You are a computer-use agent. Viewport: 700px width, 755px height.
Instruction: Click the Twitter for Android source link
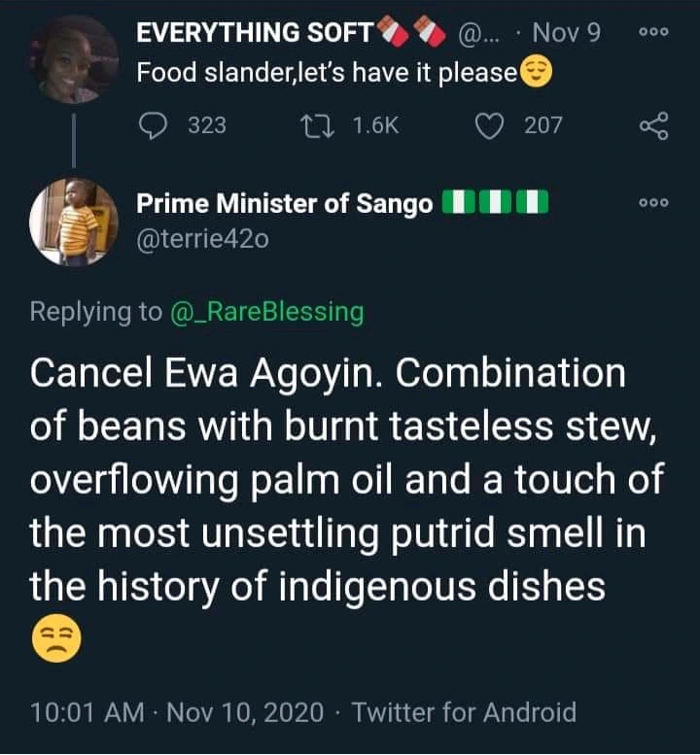464,712
